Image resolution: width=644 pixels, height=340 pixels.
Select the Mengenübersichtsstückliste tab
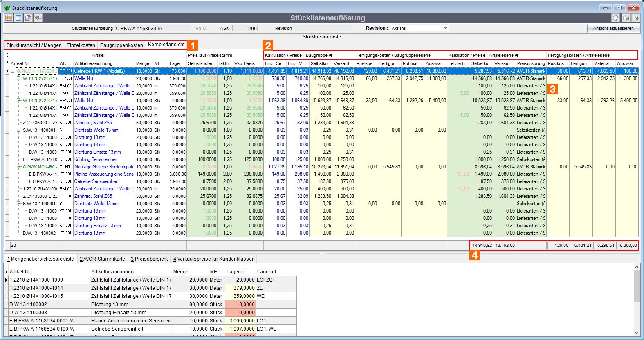[x=40, y=259]
